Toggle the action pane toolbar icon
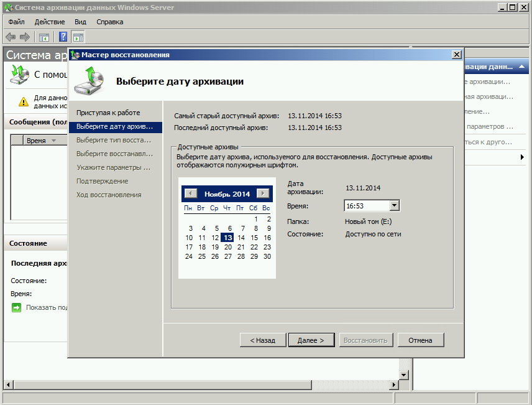The width and height of the screenshot is (532, 405). (78, 37)
